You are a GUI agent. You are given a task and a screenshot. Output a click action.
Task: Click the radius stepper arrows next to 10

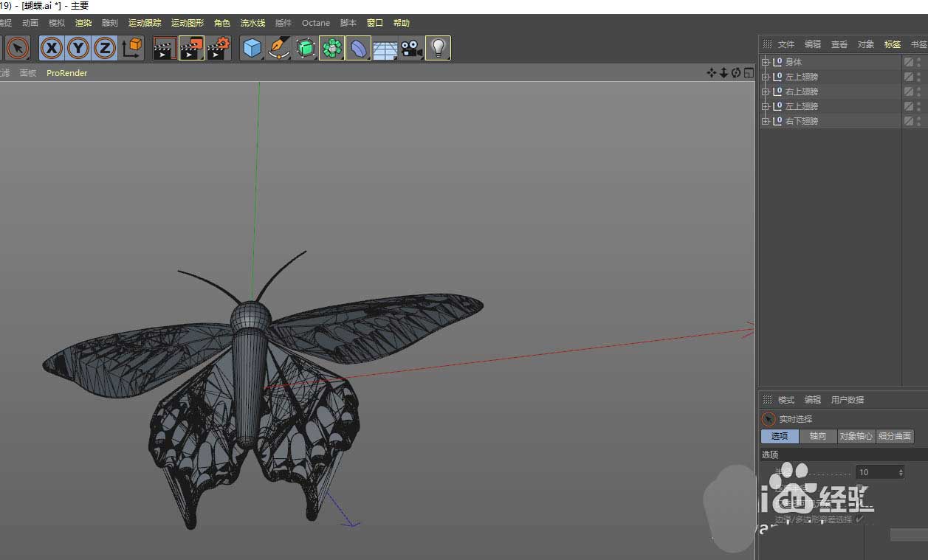coord(901,472)
